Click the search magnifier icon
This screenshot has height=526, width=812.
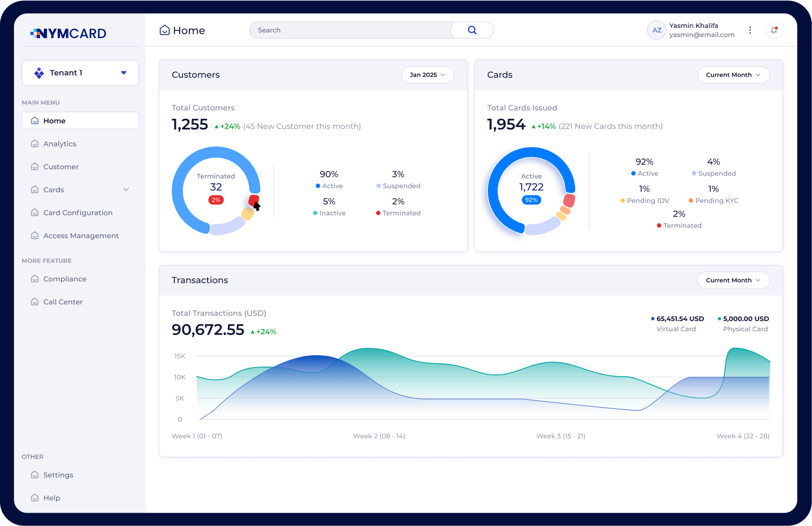(x=472, y=30)
